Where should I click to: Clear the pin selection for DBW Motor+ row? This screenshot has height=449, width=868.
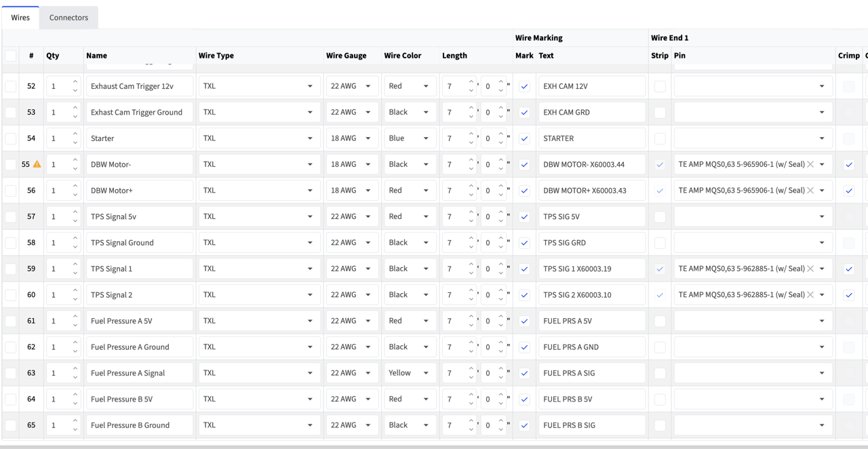click(x=810, y=191)
